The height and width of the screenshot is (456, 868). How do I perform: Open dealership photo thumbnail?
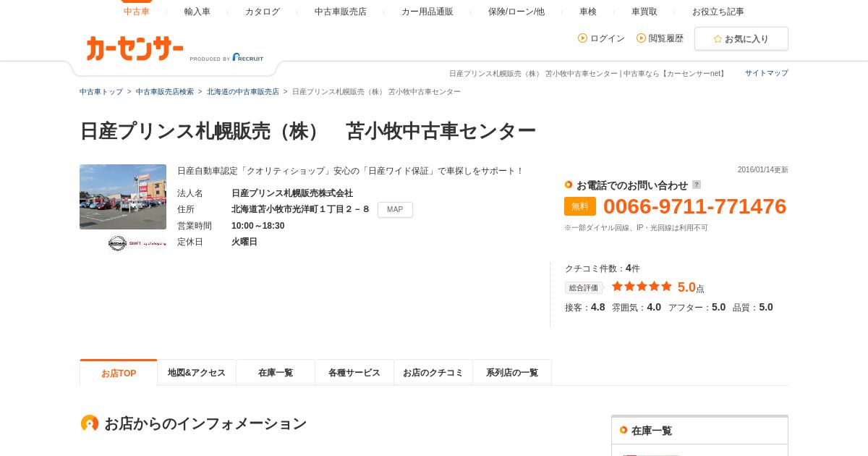[123, 197]
